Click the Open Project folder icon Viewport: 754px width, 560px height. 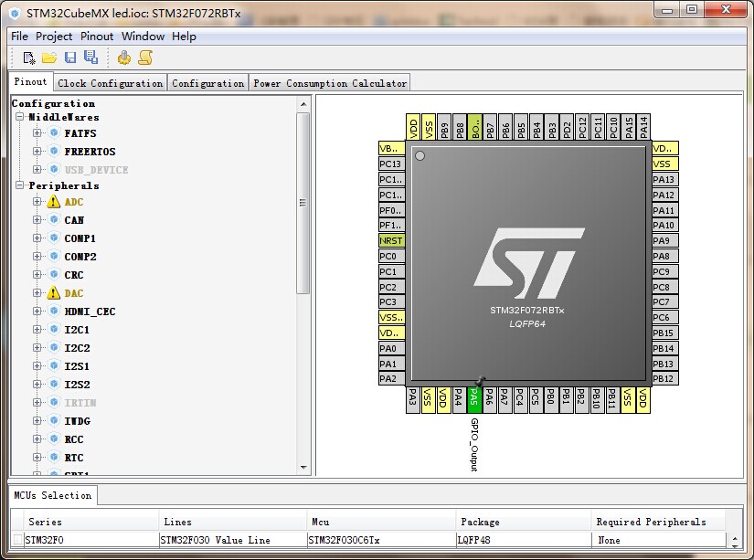pyautogui.click(x=49, y=58)
